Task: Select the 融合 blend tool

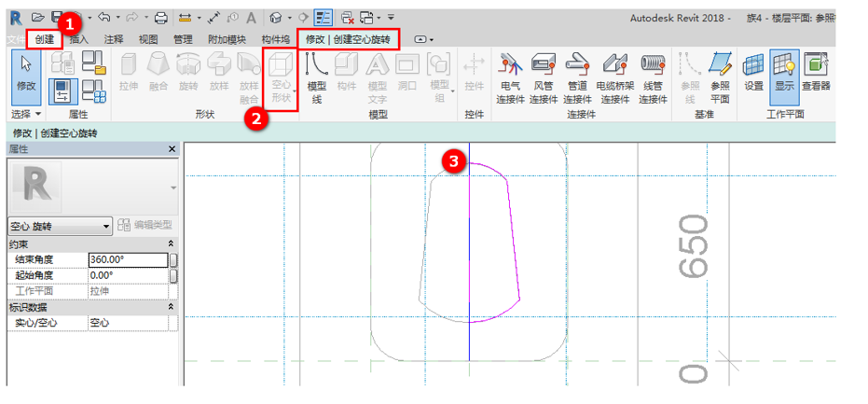Action: click(x=158, y=72)
